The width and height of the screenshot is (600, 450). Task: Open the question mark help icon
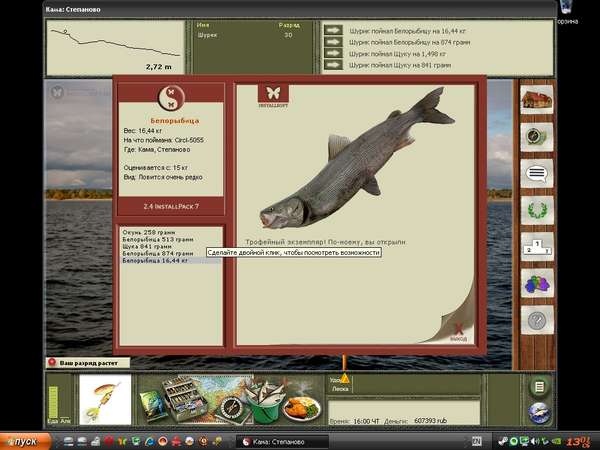coord(537,320)
